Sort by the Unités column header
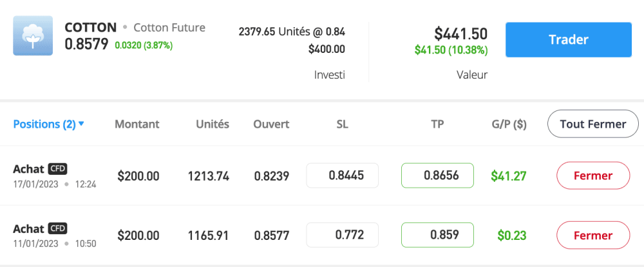The width and height of the screenshot is (644, 267). (x=212, y=124)
